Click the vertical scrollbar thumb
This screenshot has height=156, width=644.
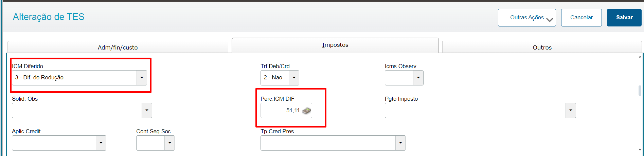click(x=640, y=91)
